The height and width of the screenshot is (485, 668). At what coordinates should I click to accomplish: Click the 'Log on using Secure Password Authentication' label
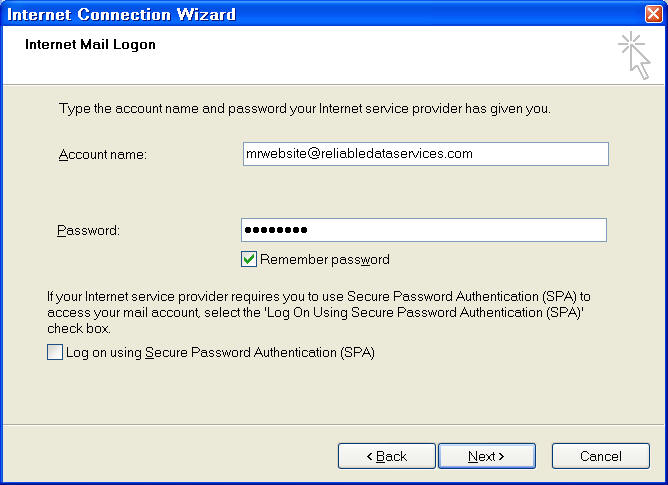pyautogui.click(x=220, y=352)
